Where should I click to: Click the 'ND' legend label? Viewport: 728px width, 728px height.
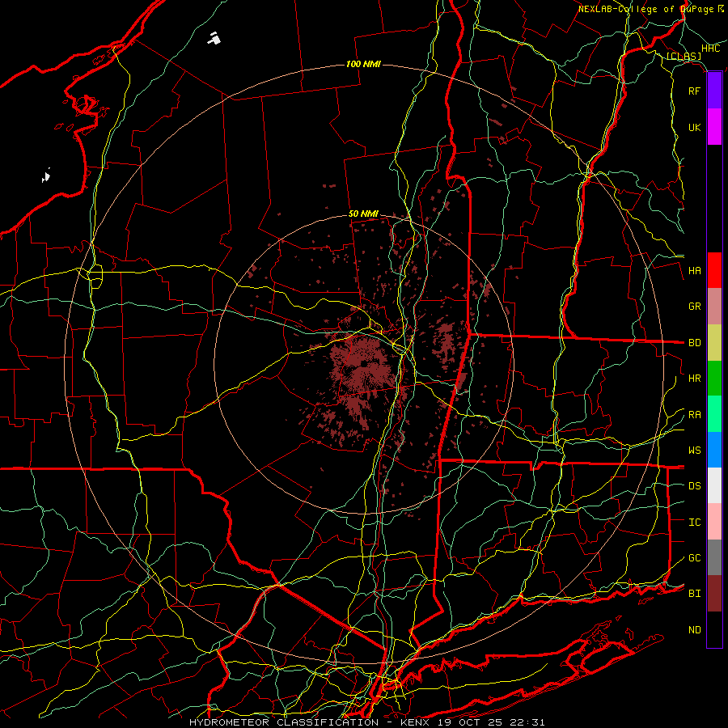click(x=695, y=630)
